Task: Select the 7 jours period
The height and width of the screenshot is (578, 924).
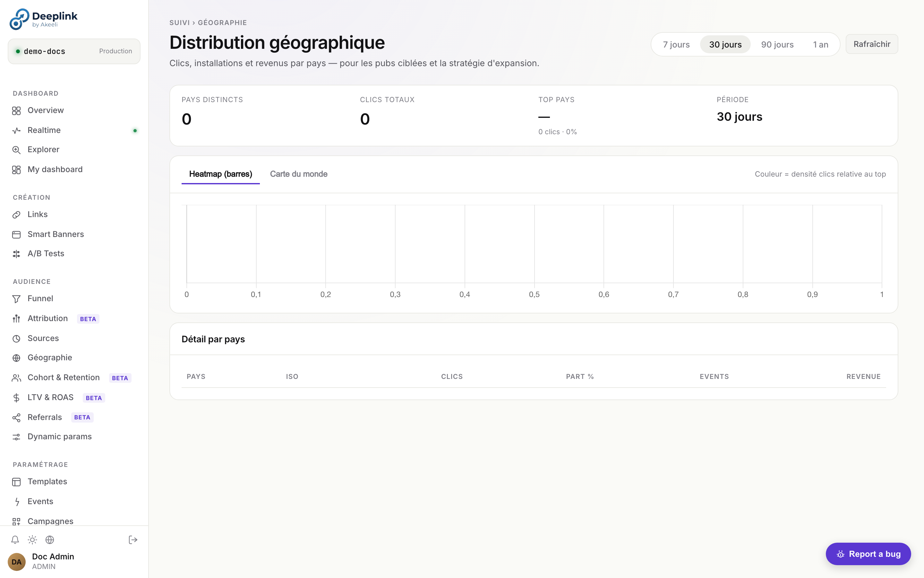Action: tap(676, 44)
